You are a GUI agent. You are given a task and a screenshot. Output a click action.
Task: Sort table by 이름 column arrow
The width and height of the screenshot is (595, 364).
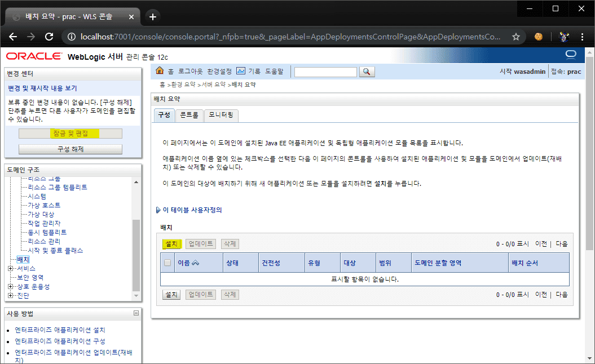point(196,263)
